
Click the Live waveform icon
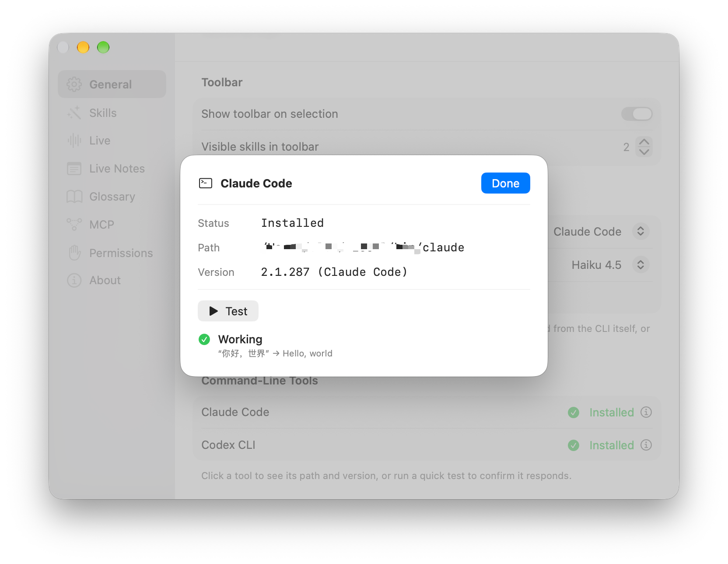pyautogui.click(x=74, y=141)
